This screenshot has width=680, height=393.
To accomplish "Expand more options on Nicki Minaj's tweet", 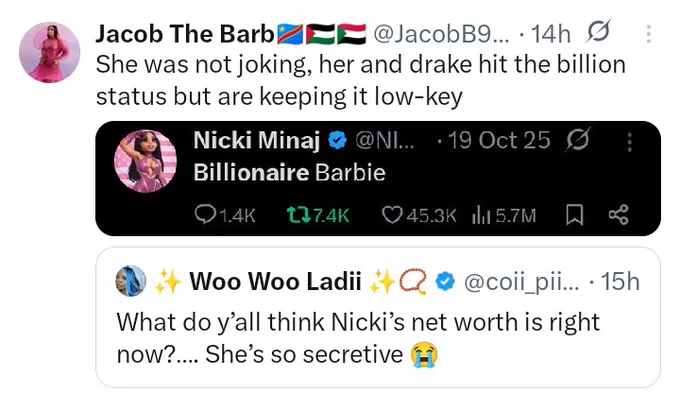I will [x=630, y=142].
